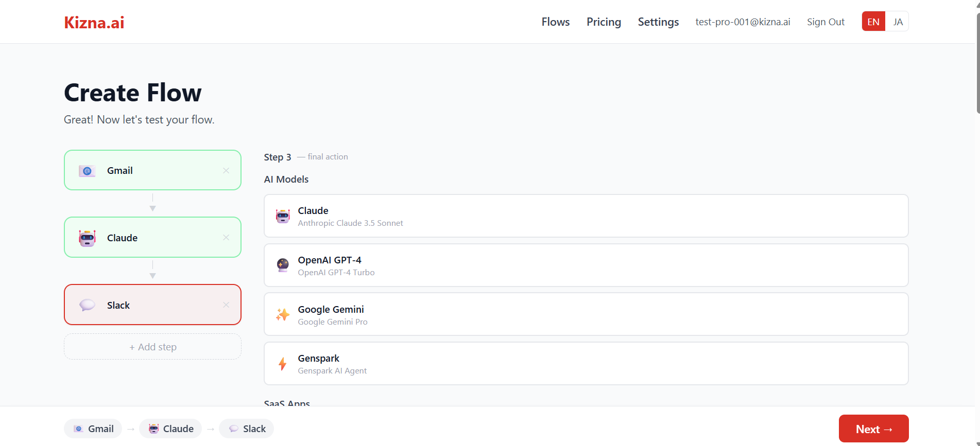Click the robot icon on the Claude model card
The width and height of the screenshot is (980, 446).
pos(283,216)
